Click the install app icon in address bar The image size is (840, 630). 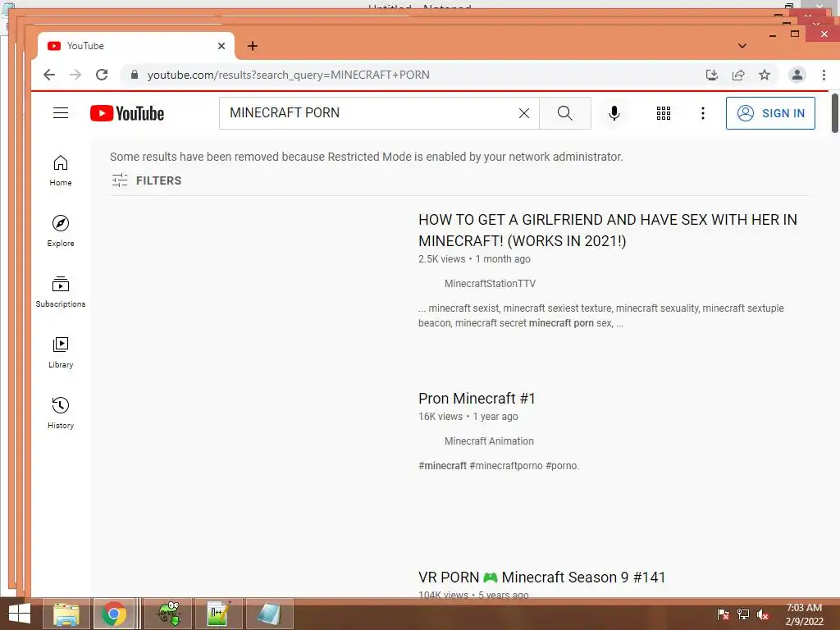point(711,75)
